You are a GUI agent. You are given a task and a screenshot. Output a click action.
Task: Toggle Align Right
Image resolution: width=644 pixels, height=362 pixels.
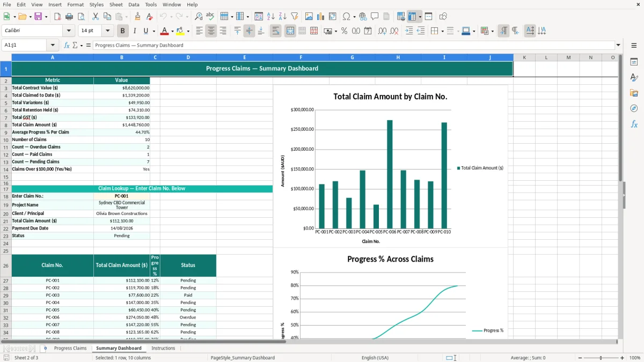pos(223,31)
